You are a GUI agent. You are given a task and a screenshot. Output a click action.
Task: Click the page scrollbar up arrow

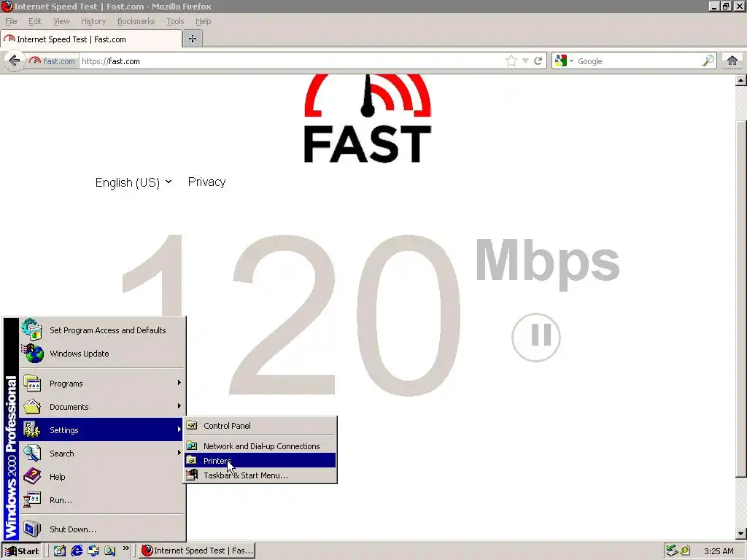(x=741, y=80)
